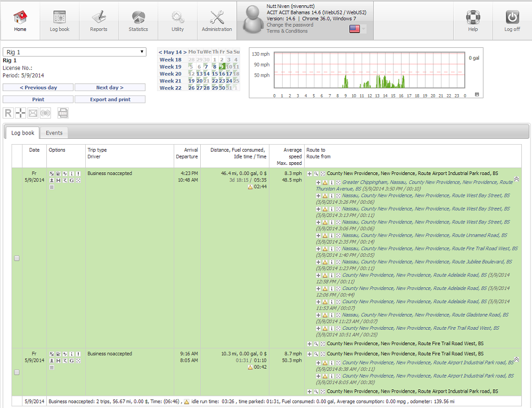The image size is (532, 408).
Task: Open the Reports section
Action: pos(99,17)
